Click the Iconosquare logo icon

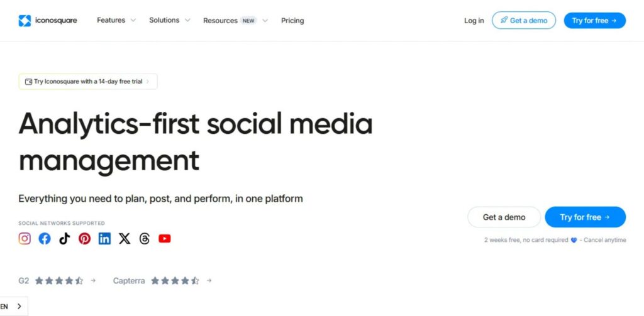point(25,21)
